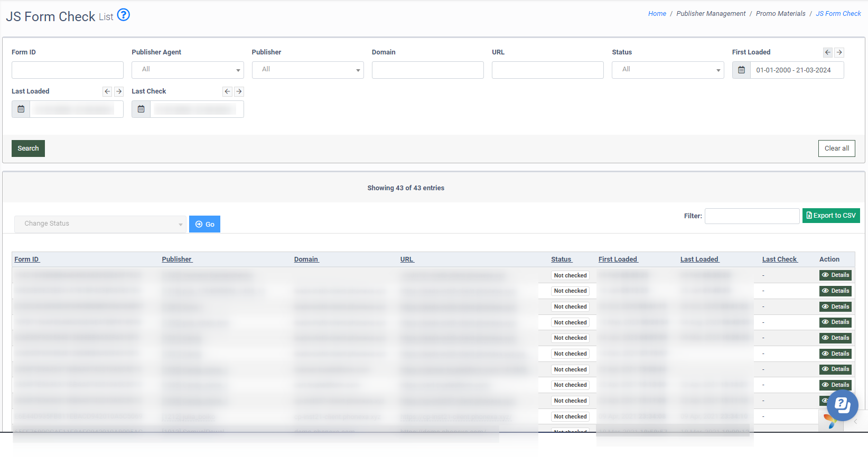Expand the Publisher Agent dropdown
Screen dimensions: 868x474
pyautogui.click(x=188, y=70)
